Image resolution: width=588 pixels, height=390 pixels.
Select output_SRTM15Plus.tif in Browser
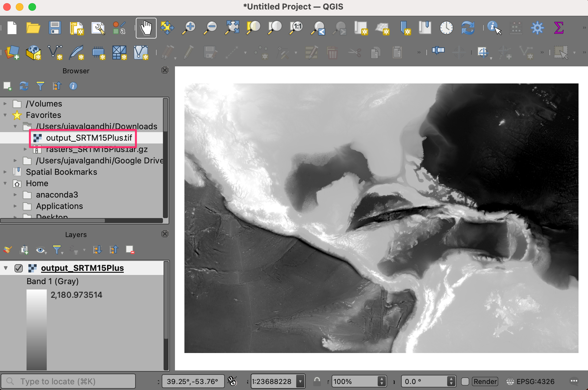[89, 138]
